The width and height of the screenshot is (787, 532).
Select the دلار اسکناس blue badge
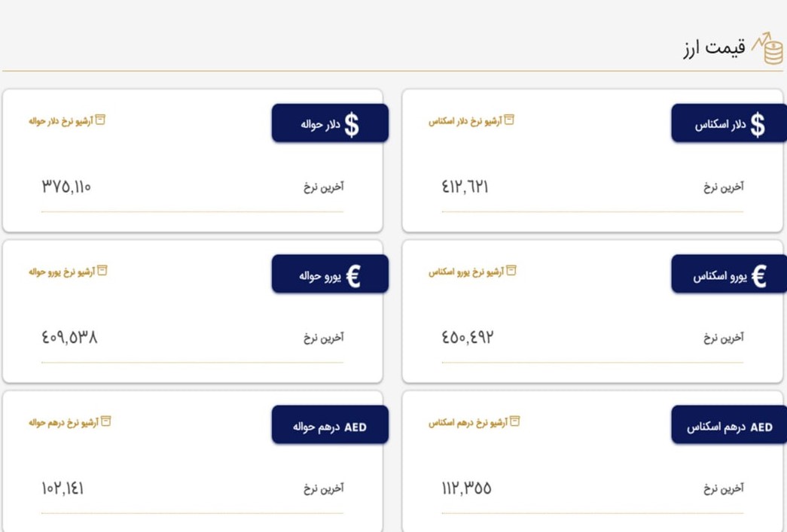[729, 123]
